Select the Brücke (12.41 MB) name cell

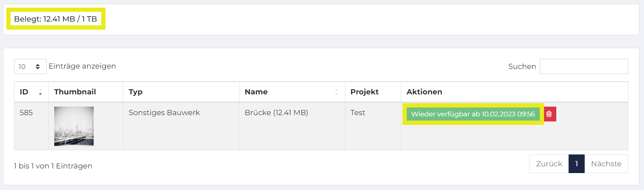276,113
